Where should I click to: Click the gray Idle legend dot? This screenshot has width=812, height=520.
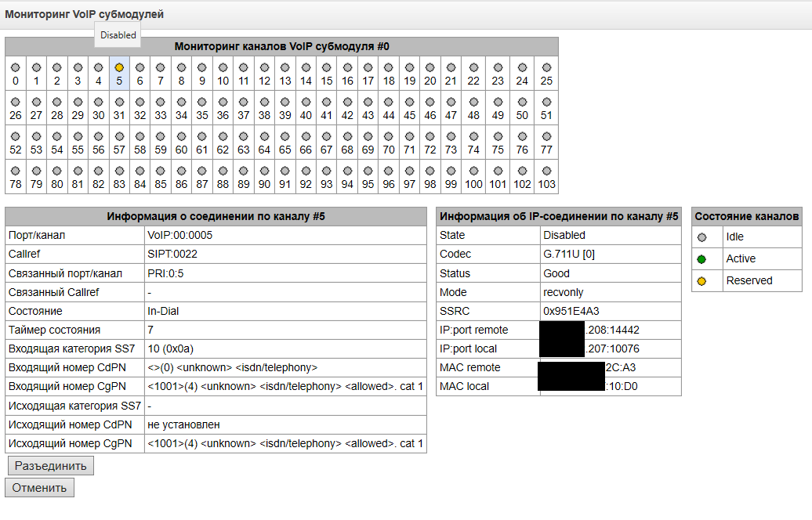[x=701, y=237]
